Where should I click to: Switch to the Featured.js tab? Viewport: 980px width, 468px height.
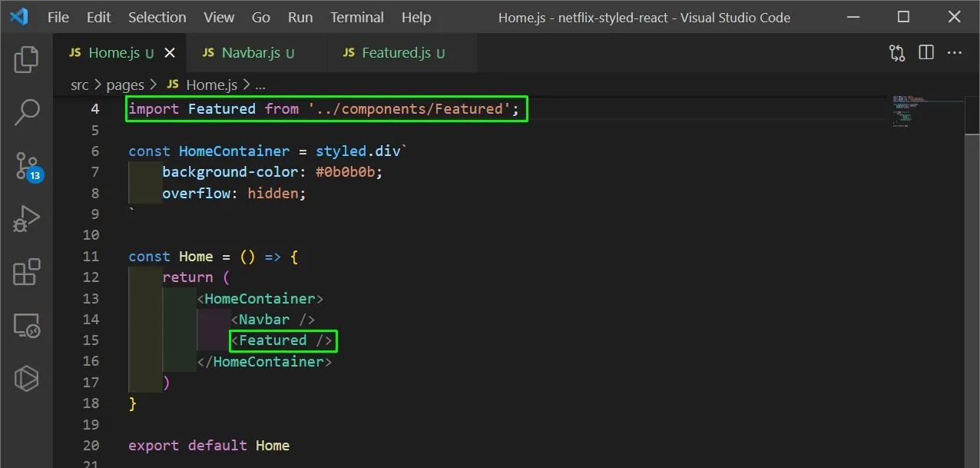(402, 53)
